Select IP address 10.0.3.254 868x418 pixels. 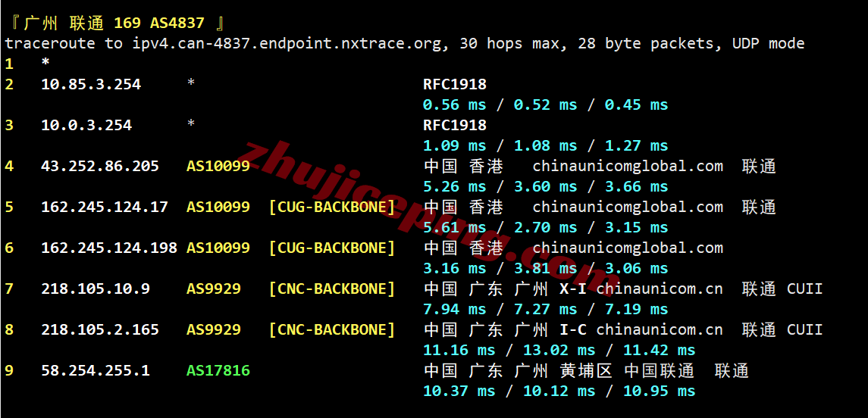[86, 125]
